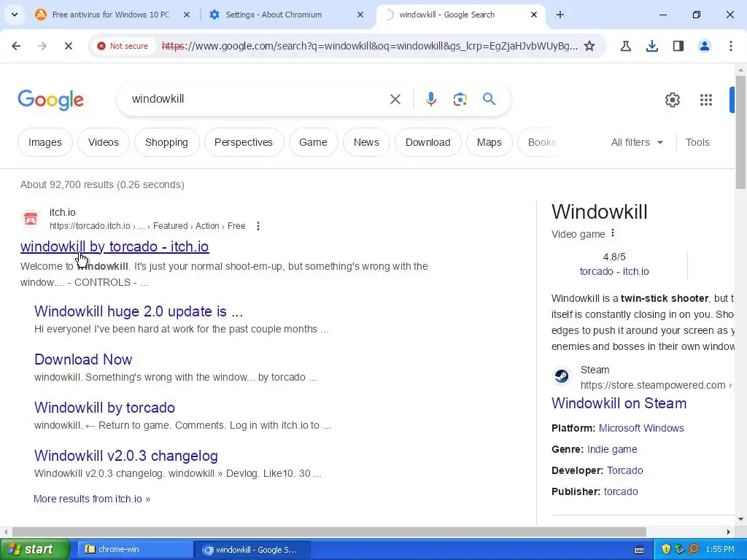747x560 pixels.
Task: Open the Downloads toolbar icon
Action: (x=651, y=46)
